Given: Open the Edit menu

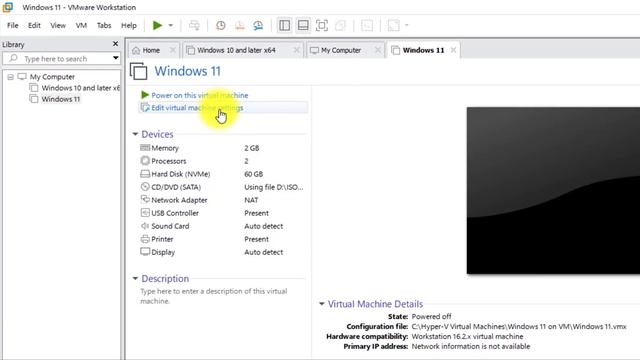Looking at the screenshot, I should tap(34, 25).
